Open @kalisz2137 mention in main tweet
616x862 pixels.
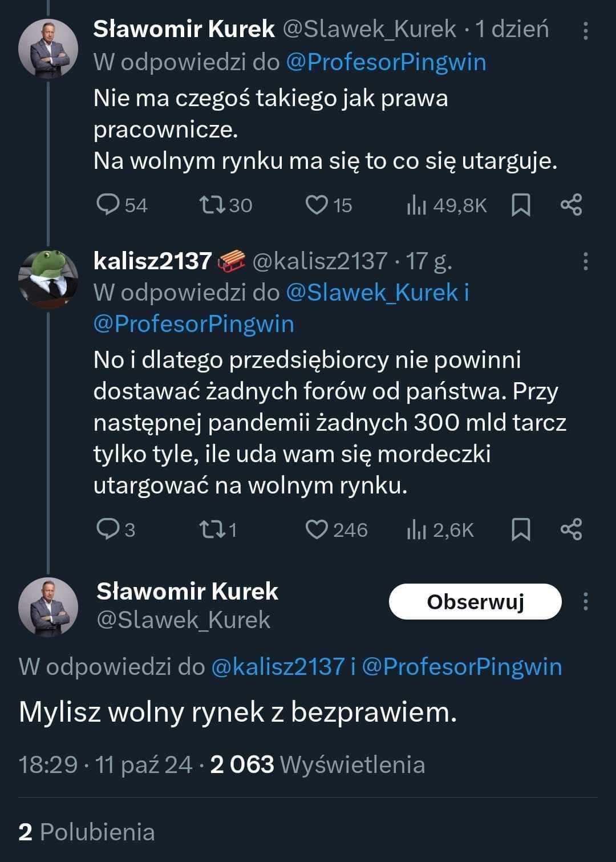pyautogui.click(x=278, y=666)
